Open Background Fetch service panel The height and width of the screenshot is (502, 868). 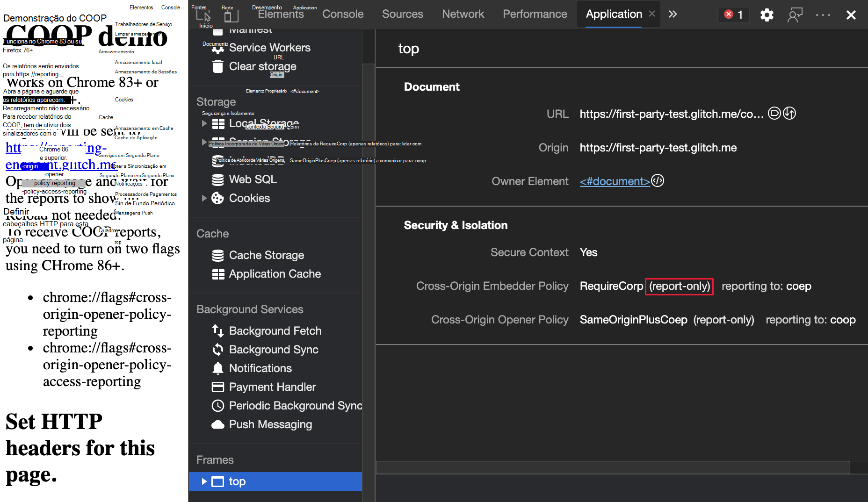pyautogui.click(x=275, y=331)
